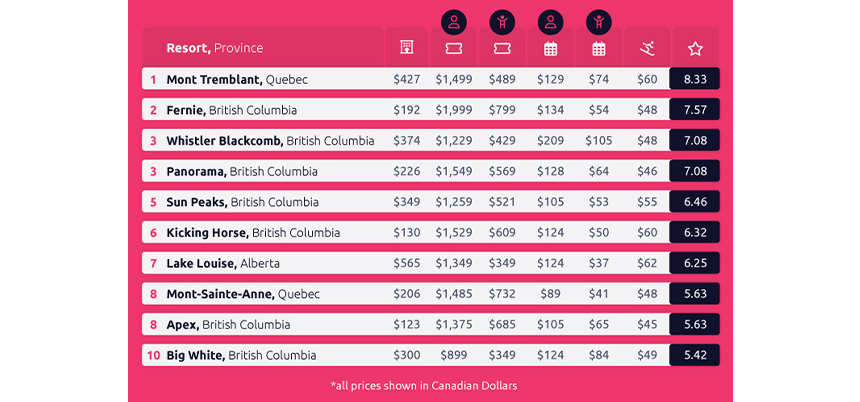
Task: Click the adult calendar day-pass icon
Action: 550,49
